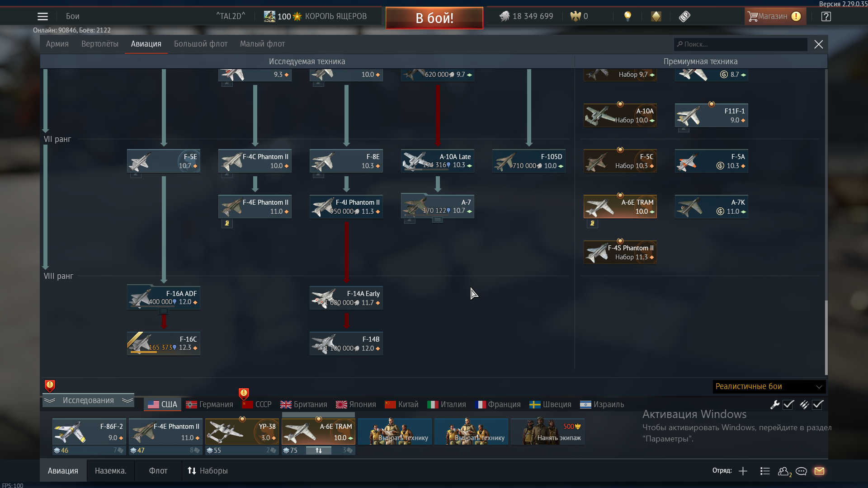Open the main hamburger menu
The height and width of the screenshot is (488, 868).
42,16
